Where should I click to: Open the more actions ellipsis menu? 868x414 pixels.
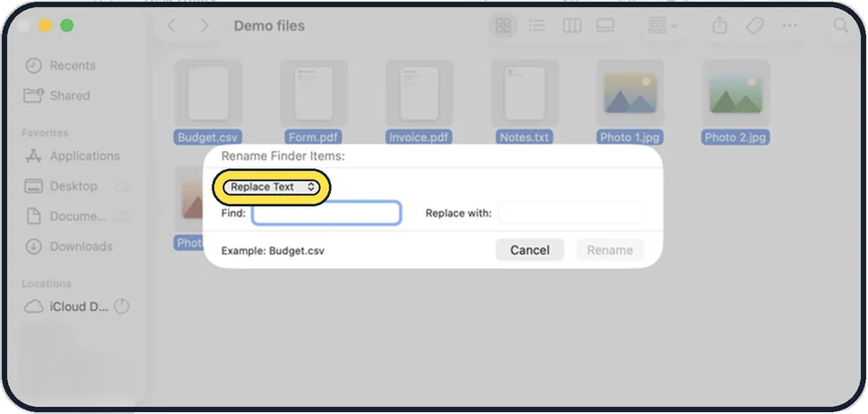[789, 25]
